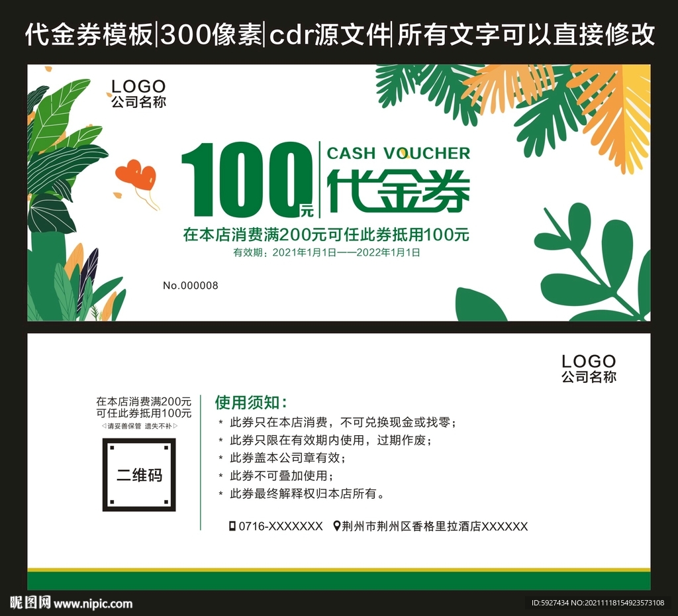The height and width of the screenshot is (616, 678).
Task: Click the orange heart illustration
Action: [x=137, y=176]
